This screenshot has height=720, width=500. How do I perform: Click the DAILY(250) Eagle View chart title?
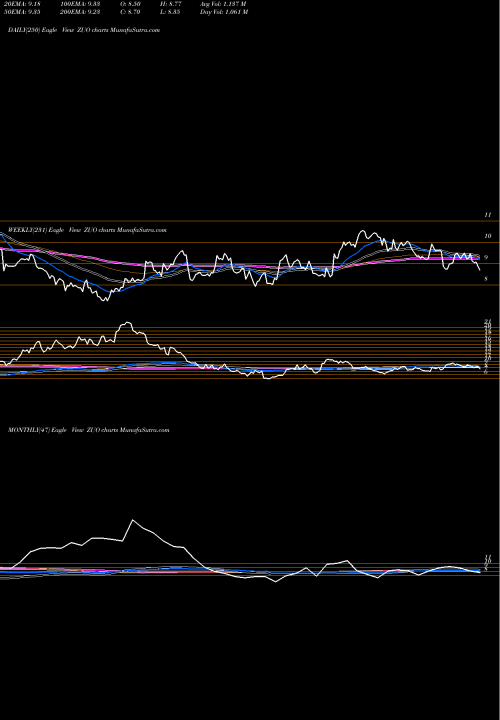point(84,30)
